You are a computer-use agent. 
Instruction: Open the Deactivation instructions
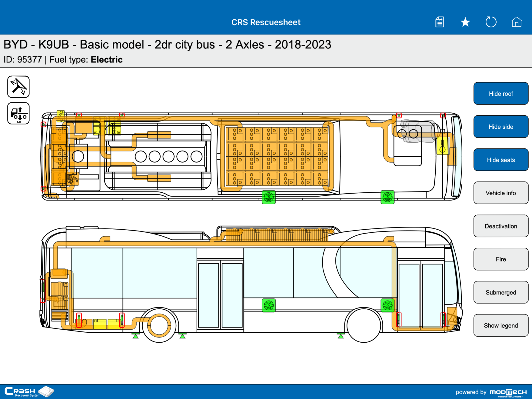501,226
